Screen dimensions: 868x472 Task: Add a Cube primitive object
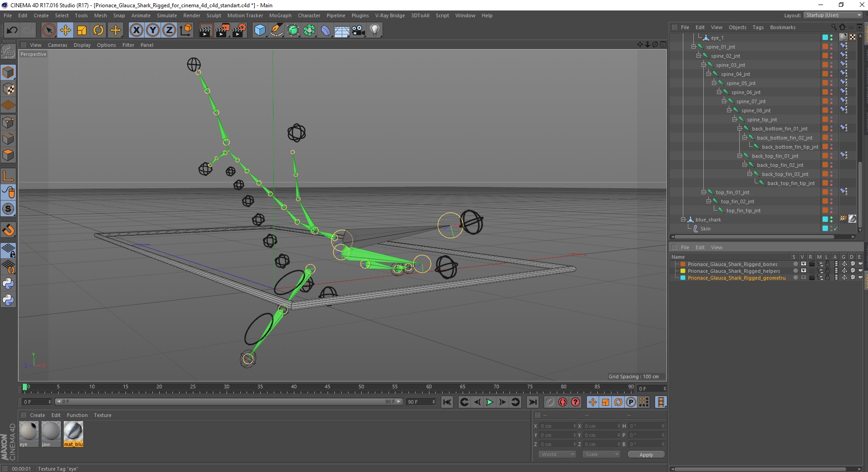[260, 30]
